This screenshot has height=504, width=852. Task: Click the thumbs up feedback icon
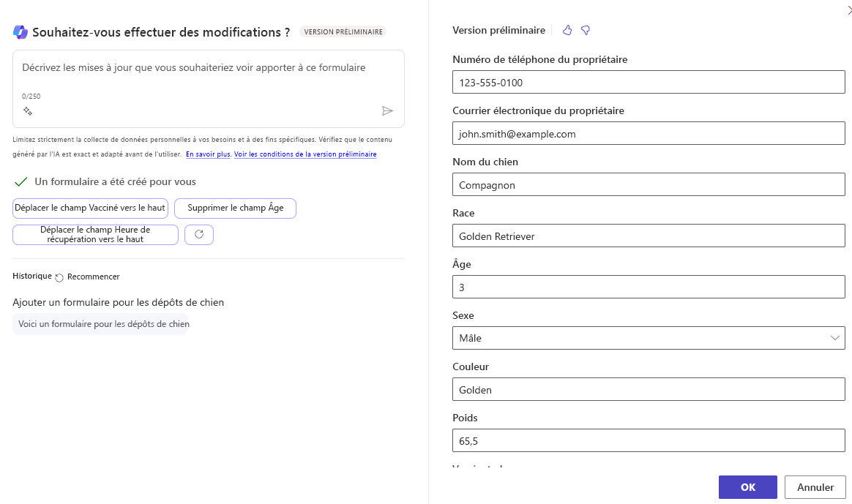tap(567, 30)
